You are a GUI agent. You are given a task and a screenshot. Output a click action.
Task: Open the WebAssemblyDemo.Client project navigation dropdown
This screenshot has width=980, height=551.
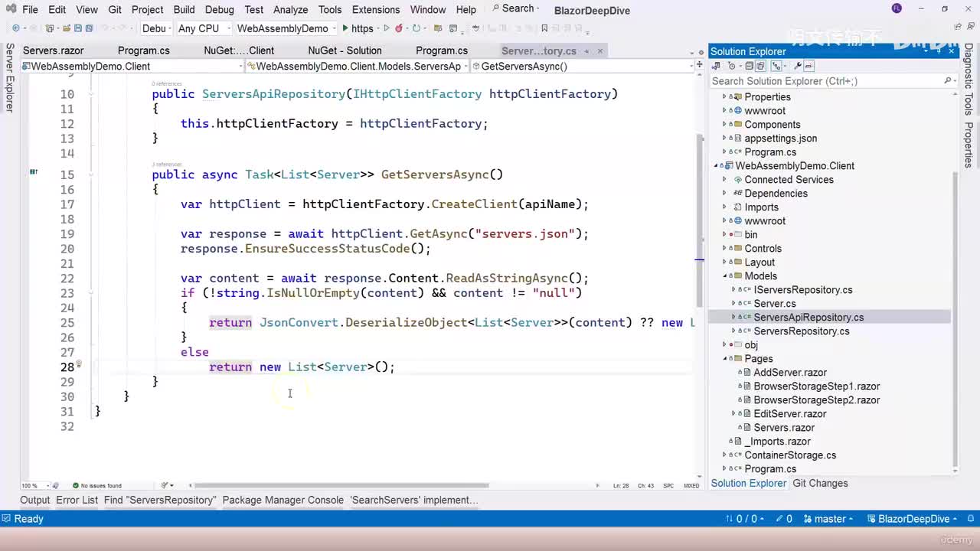[x=132, y=66]
